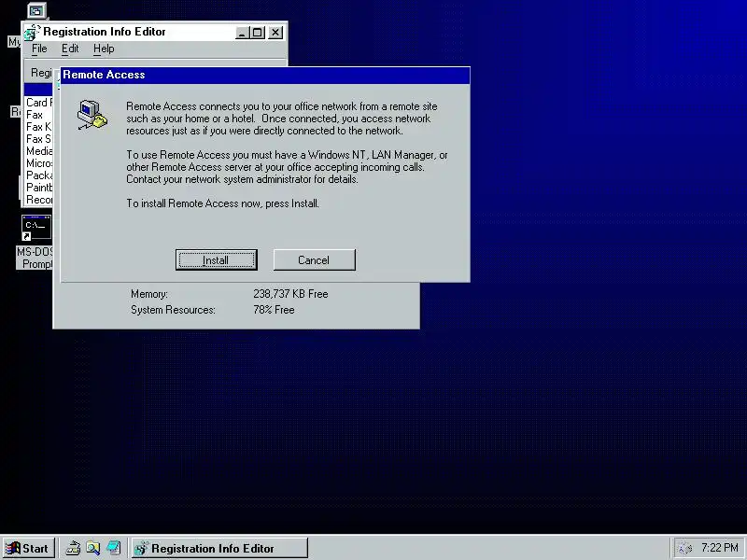Click the system tray icon beside clock
The image size is (747, 560).
click(685, 549)
